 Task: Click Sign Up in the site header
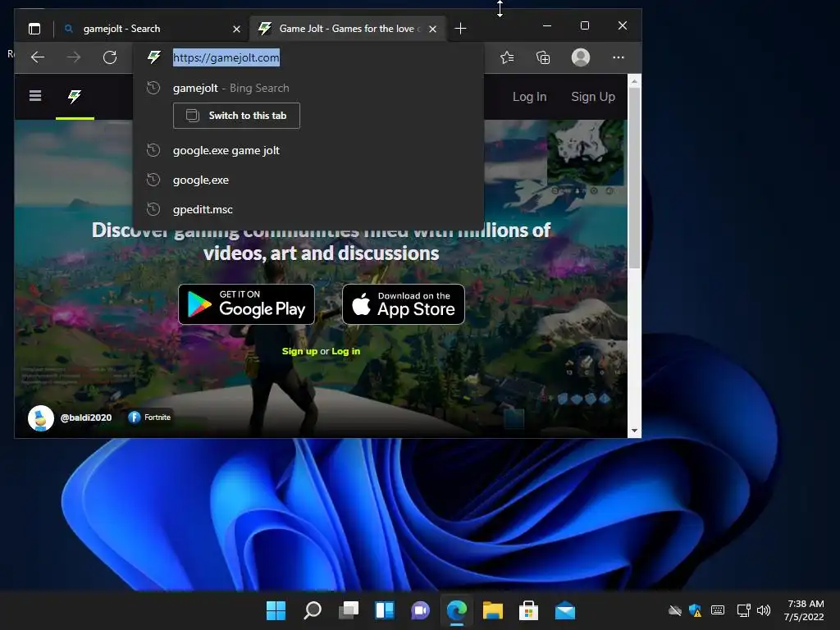coord(593,97)
